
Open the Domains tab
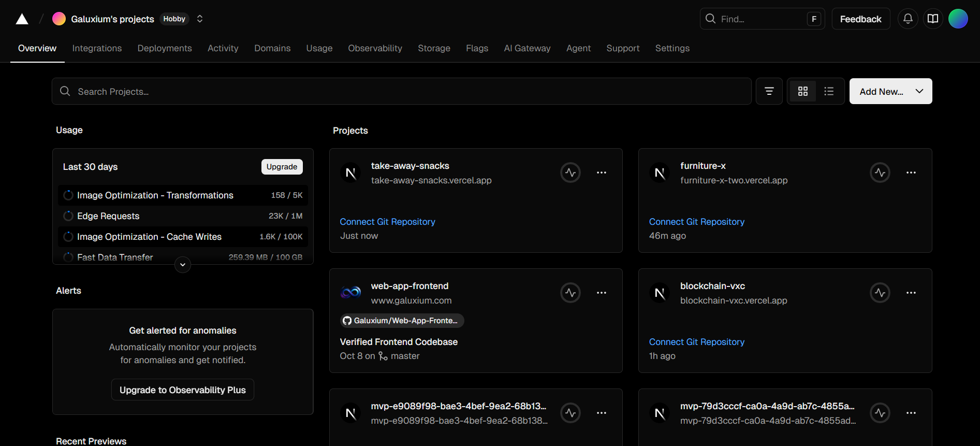pyautogui.click(x=272, y=48)
